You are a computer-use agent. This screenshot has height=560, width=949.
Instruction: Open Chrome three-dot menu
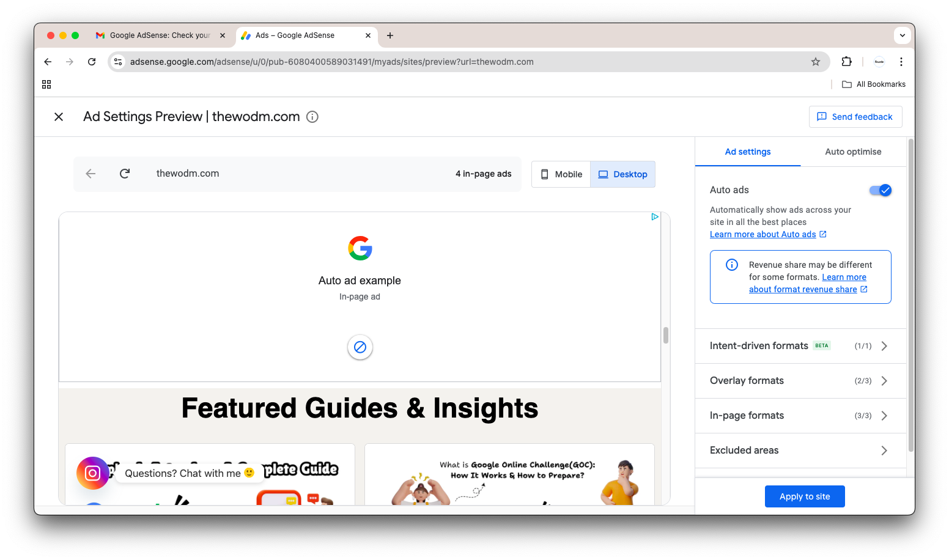901,62
